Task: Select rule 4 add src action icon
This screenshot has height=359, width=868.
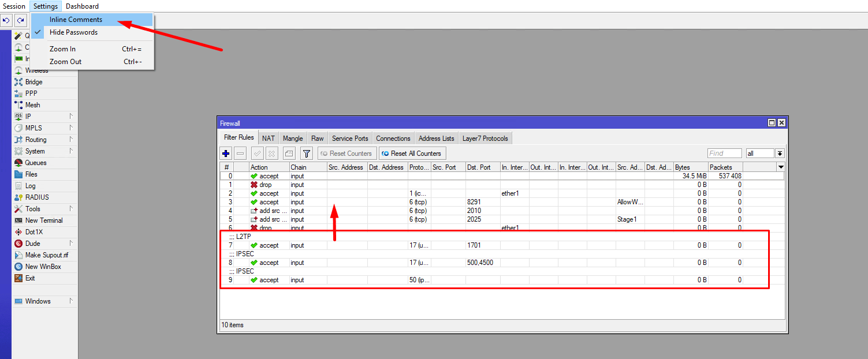Action: 254,211
